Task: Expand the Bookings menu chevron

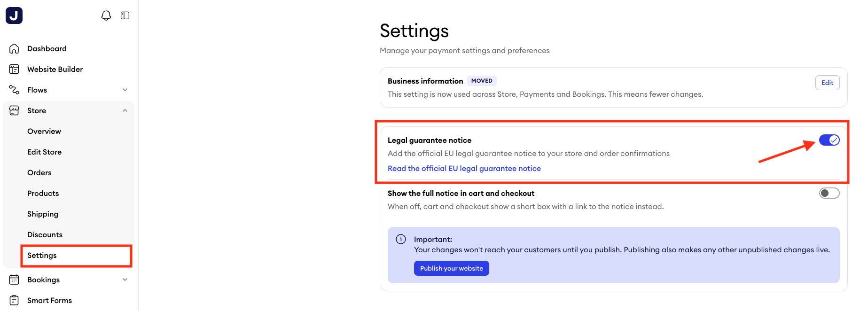Action: point(125,280)
